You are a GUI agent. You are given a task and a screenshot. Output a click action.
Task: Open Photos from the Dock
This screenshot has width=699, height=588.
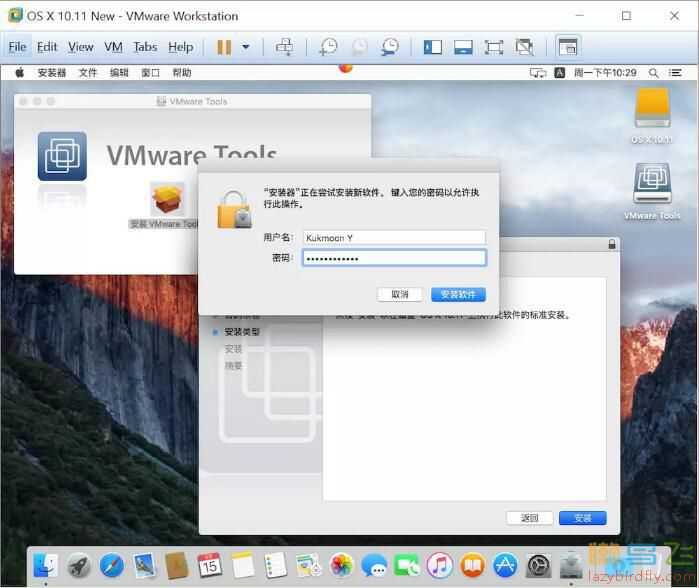341,566
